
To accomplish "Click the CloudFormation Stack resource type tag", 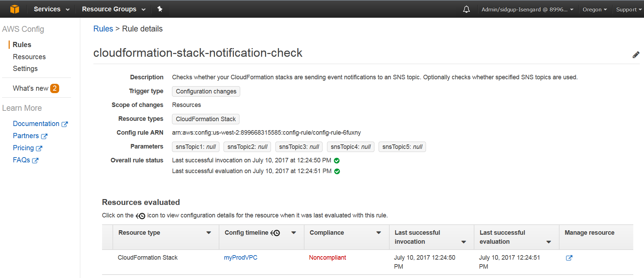I will (206, 119).
